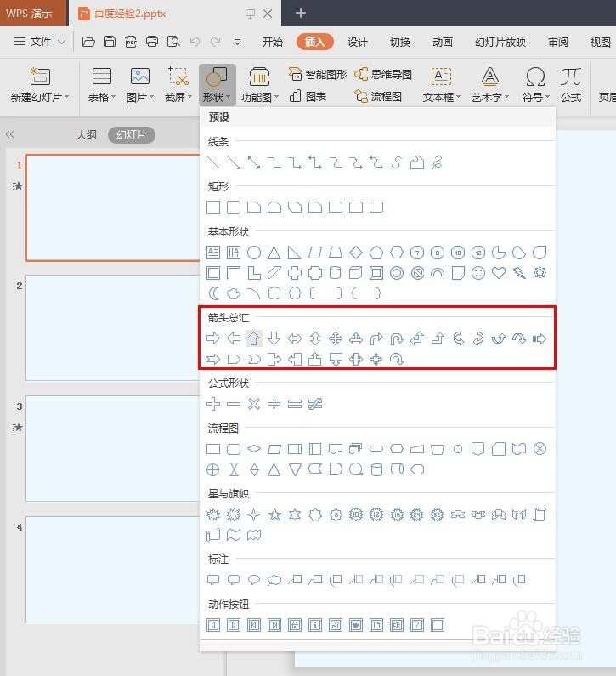Choose the help action button under 动作按钮
Image resolution: width=616 pixels, height=676 pixels.
pyautogui.click(x=417, y=625)
